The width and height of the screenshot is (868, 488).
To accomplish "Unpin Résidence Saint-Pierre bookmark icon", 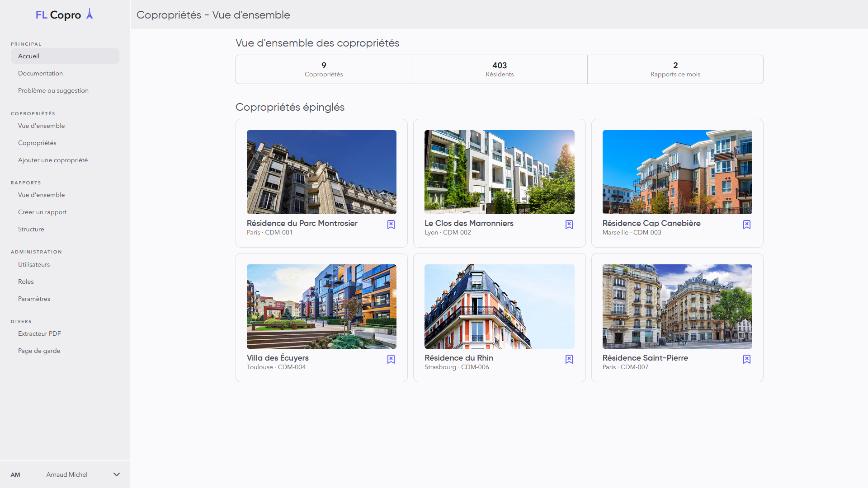I will (x=747, y=359).
